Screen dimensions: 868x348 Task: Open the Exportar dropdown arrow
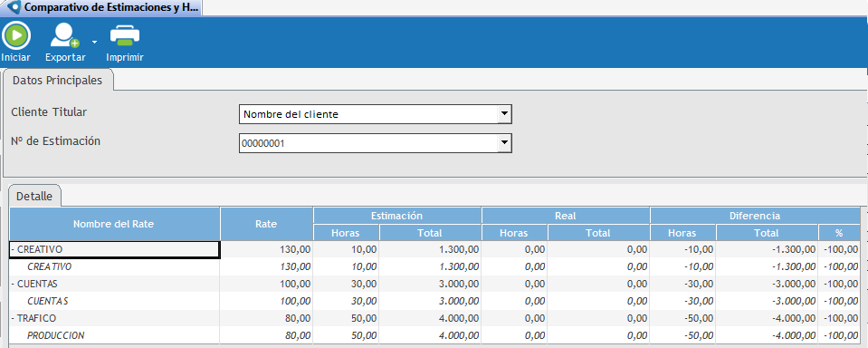95,42
